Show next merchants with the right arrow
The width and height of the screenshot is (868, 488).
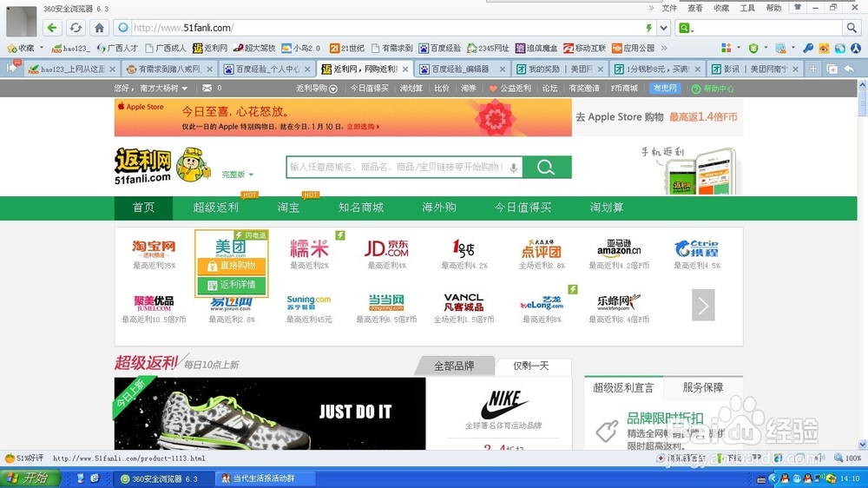[x=703, y=305]
